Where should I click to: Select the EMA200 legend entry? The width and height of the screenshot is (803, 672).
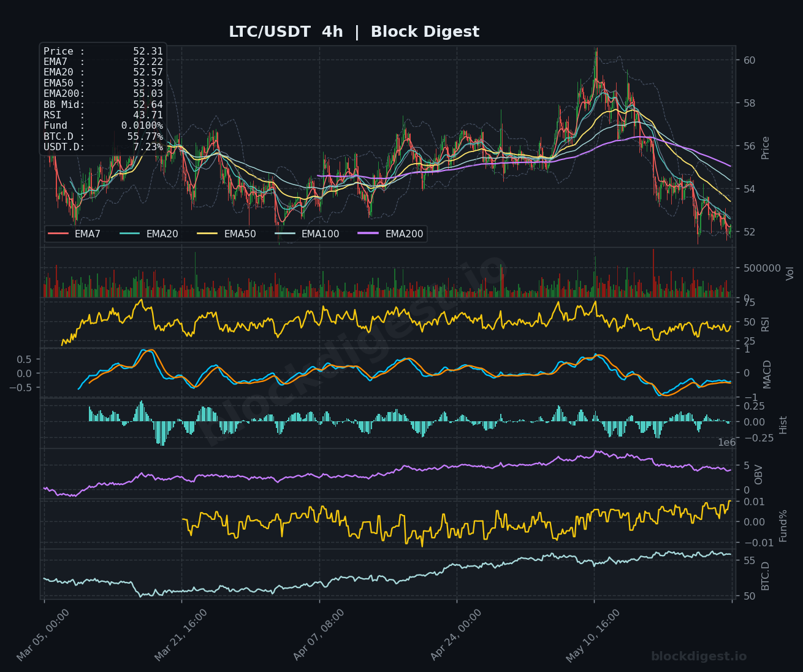(391, 234)
